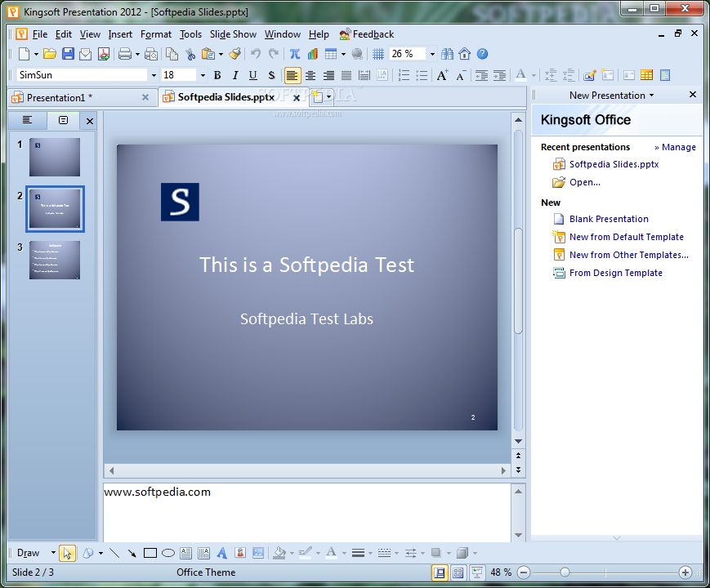Screen dimensions: 710x588
Task: Insert a chart using the bar chart icon
Action: tap(312, 55)
